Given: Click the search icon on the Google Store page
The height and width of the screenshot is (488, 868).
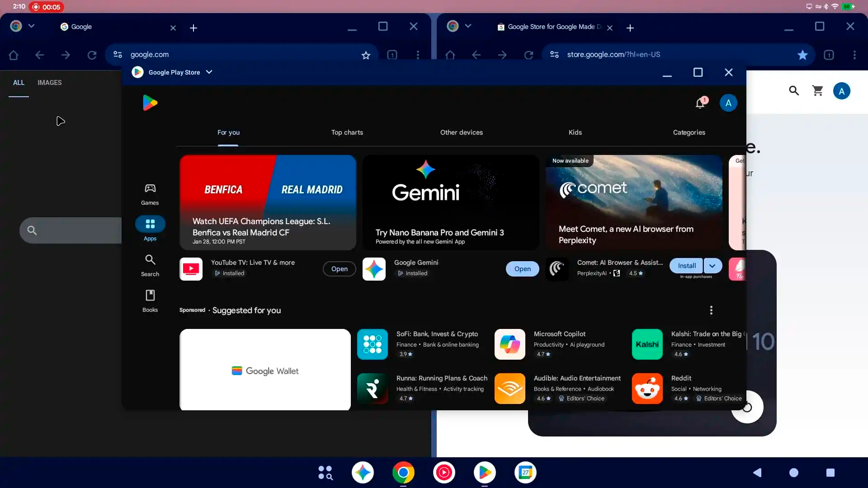Looking at the screenshot, I should [794, 90].
